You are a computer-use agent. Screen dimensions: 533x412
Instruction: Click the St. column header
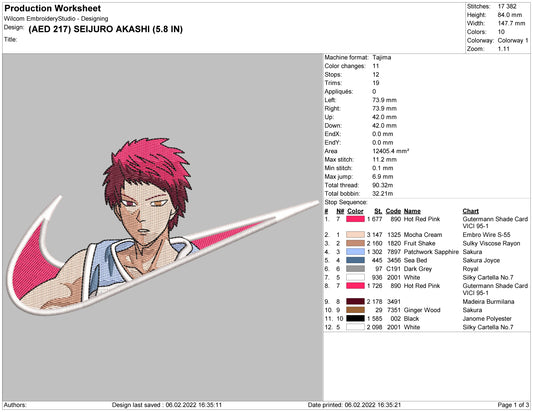[x=378, y=211]
